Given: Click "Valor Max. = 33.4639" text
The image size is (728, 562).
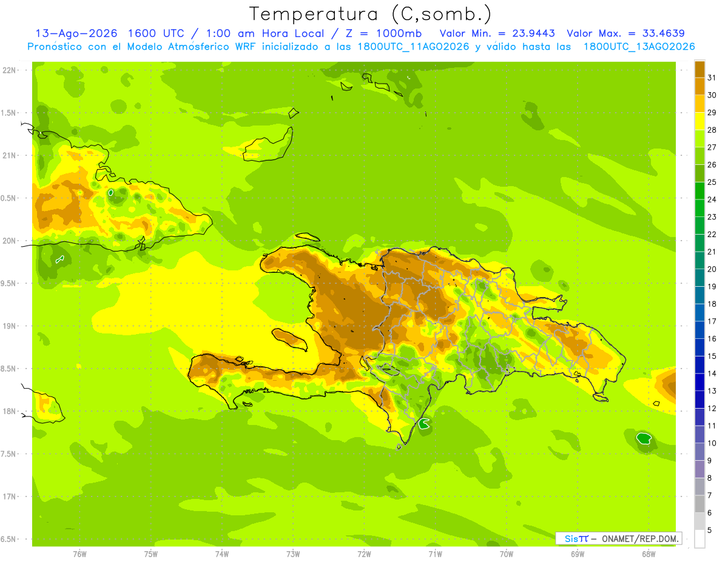Looking at the screenshot, I should click(625, 33).
